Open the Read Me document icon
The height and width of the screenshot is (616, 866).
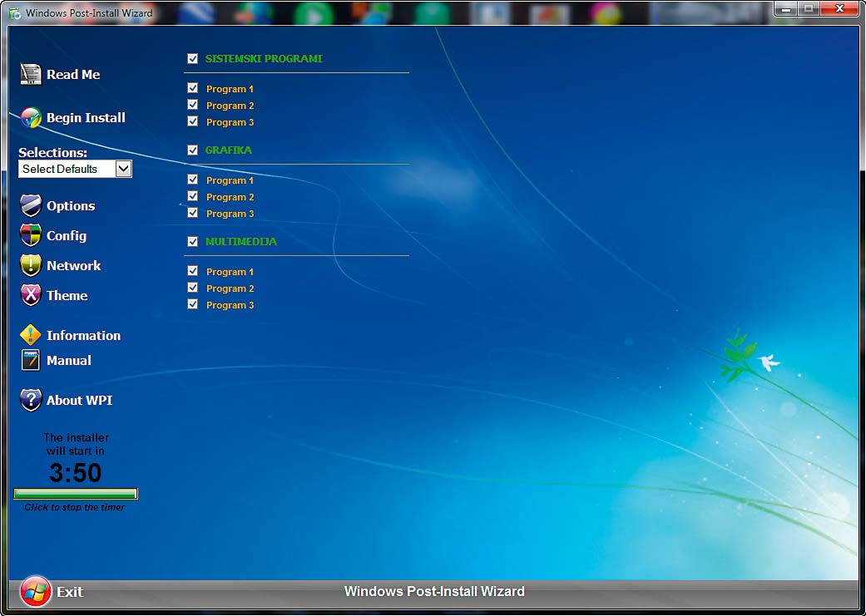pyautogui.click(x=31, y=74)
